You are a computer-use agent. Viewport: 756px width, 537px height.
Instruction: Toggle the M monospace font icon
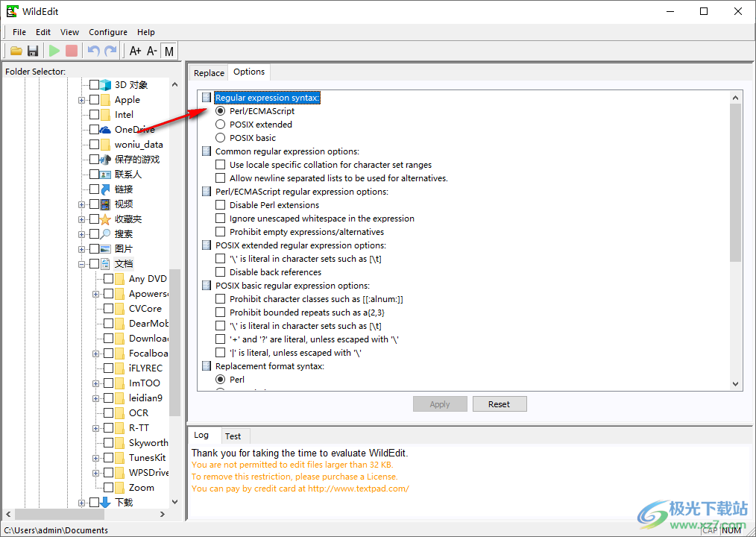click(x=169, y=51)
